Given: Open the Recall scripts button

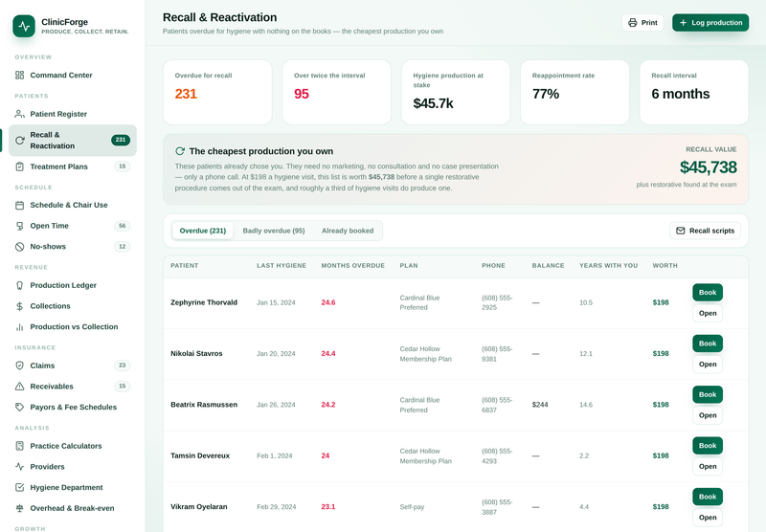Looking at the screenshot, I should click(x=705, y=231).
